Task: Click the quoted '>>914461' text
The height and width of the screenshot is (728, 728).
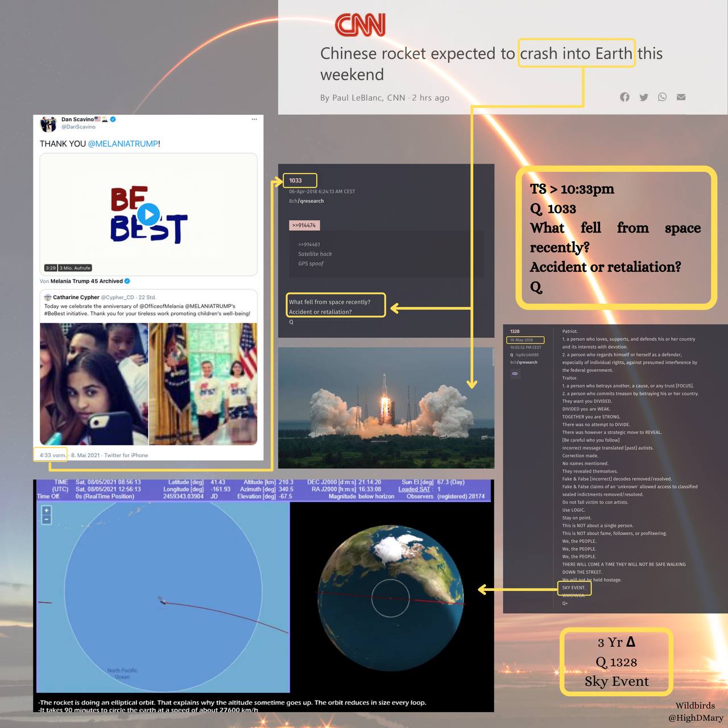Action: point(309,245)
